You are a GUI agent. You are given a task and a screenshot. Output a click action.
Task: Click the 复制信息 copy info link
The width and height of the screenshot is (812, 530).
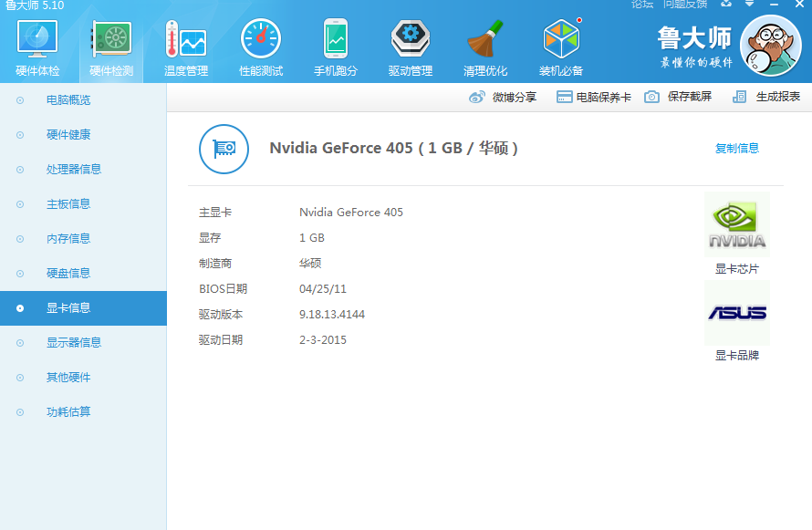[x=736, y=148]
